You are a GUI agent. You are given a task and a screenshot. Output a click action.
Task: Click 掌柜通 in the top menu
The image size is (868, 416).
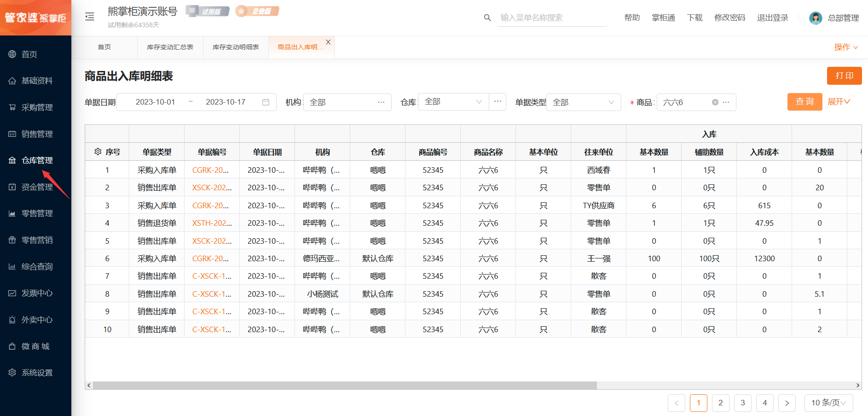point(663,18)
